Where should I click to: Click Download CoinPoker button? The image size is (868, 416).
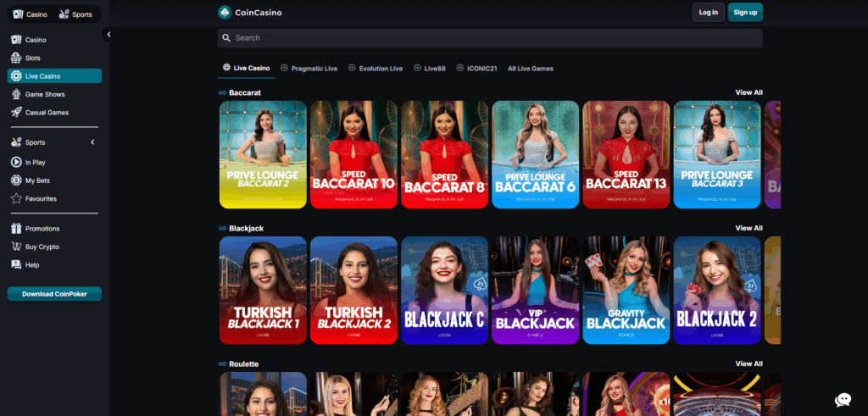coord(54,294)
